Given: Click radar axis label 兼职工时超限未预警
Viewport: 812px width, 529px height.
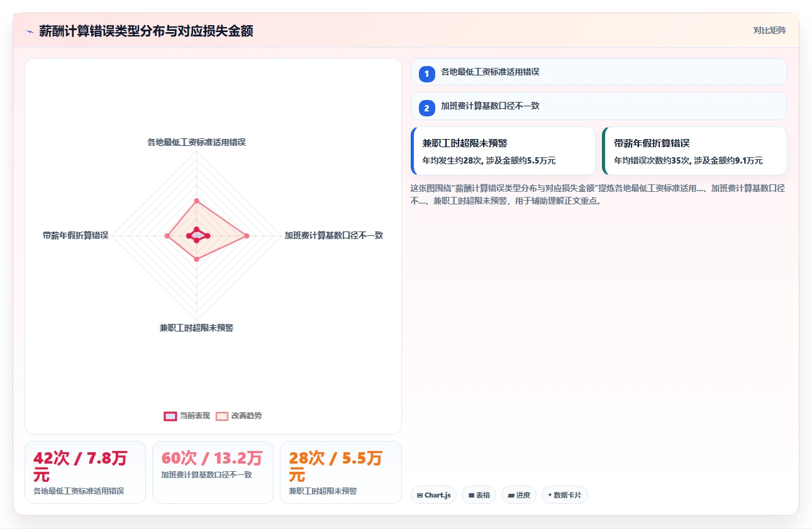Looking at the screenshot, I should (x=196, y=328).
